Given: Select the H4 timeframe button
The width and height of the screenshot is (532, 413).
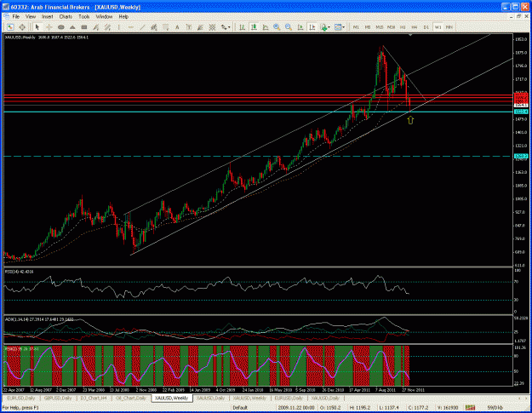Looking at the screenshot, I should coord(415,27).
